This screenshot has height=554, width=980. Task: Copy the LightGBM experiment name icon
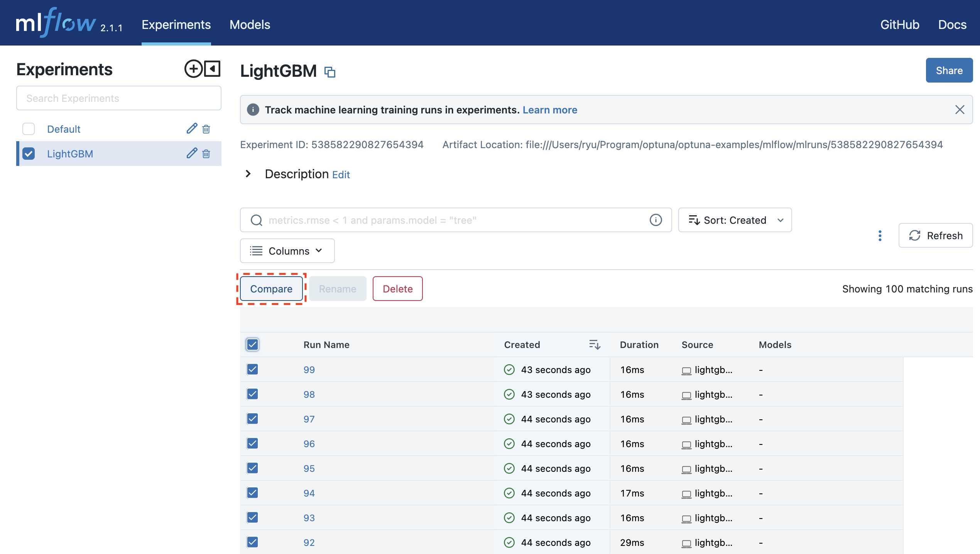(x=330, y=72)
